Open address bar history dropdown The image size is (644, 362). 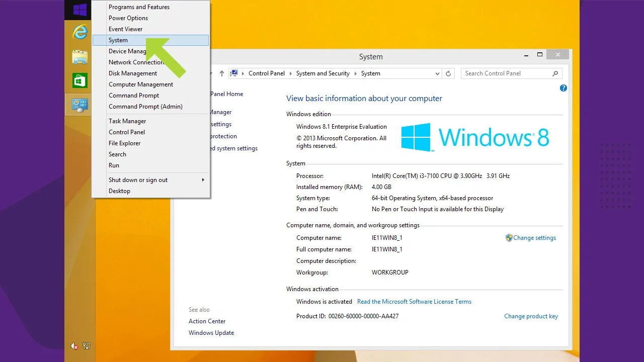click(437, 73)
